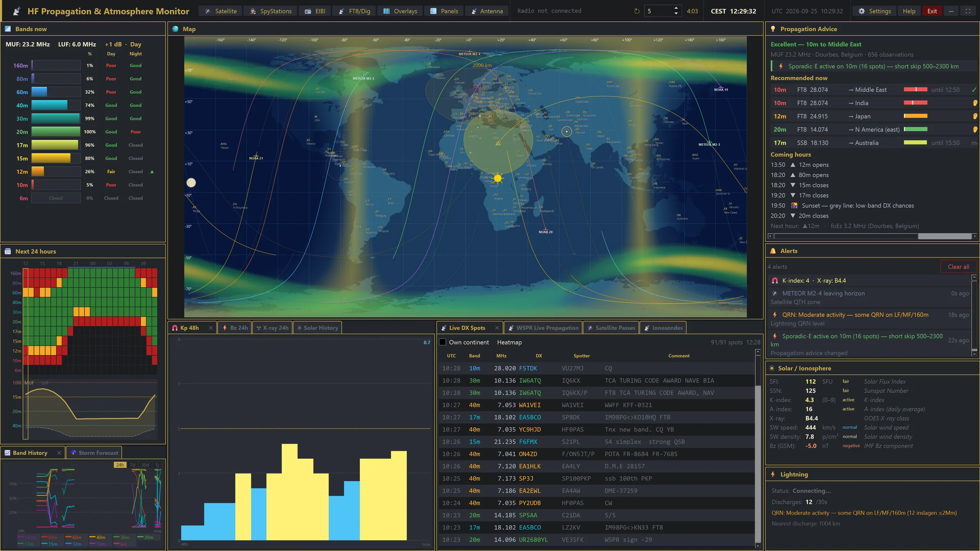The image size is (980, 551).
Task: Click the NOAA 19 satellite marker on the map
Action: (721, 87)
